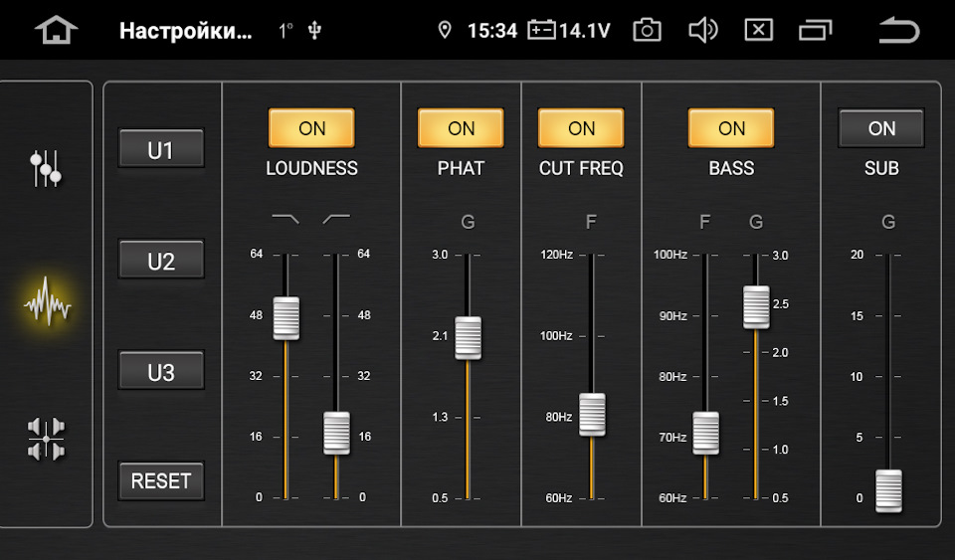
Task: Open the equalizer sliders tab in the sidebar
Action: pos(47,168)
